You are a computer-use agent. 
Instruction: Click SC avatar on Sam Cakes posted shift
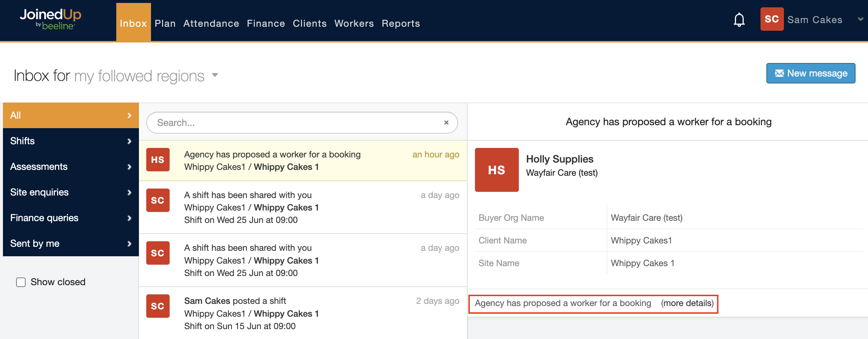(158, 306)
